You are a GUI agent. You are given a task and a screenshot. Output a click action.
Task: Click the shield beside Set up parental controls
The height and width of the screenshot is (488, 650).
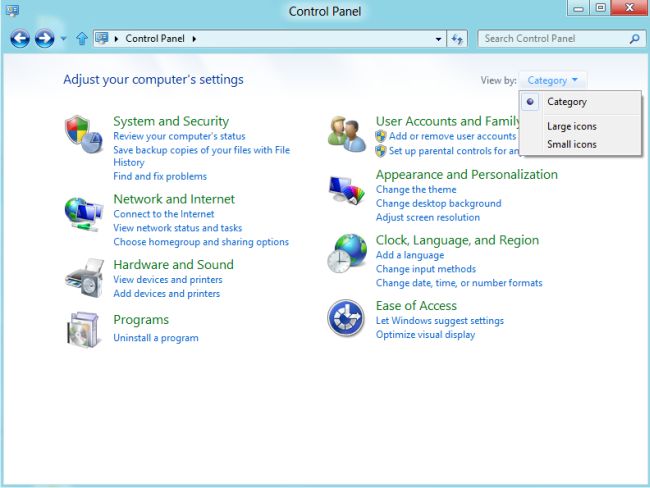tap(381, 151)
